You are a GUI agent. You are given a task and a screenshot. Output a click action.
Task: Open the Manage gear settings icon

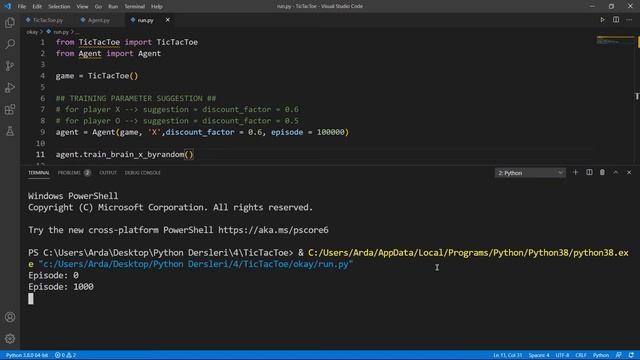tap(10, 338)
